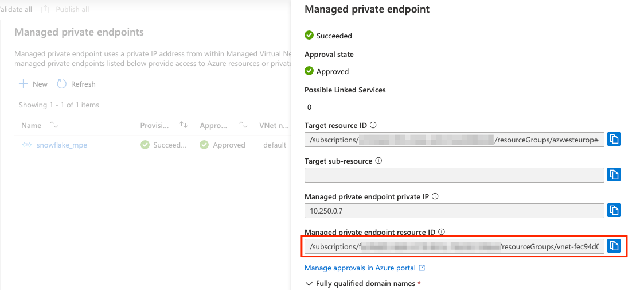
Task: Sort by the Name column arrows
Action: (54, 125)
